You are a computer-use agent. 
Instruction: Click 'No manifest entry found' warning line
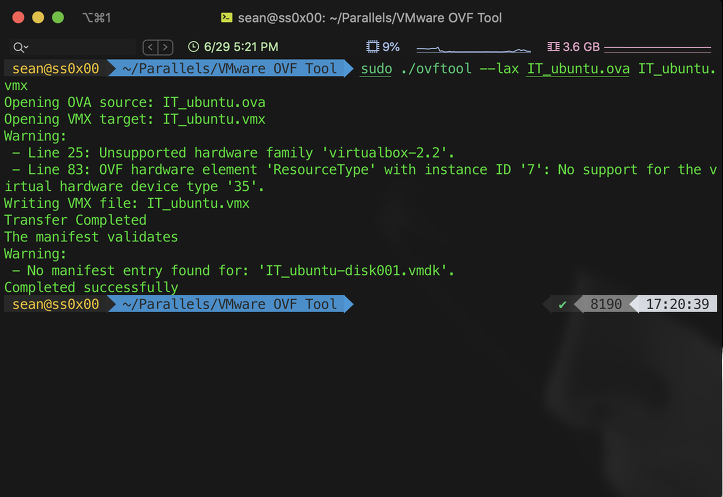233,270
